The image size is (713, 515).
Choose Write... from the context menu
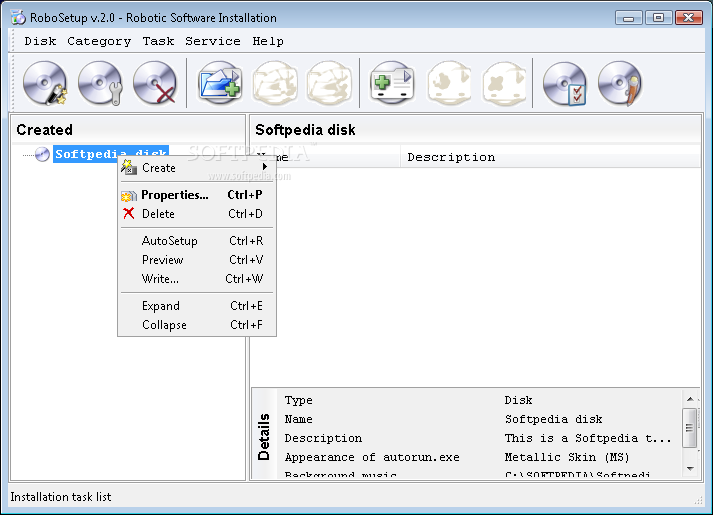click(196, 279)
